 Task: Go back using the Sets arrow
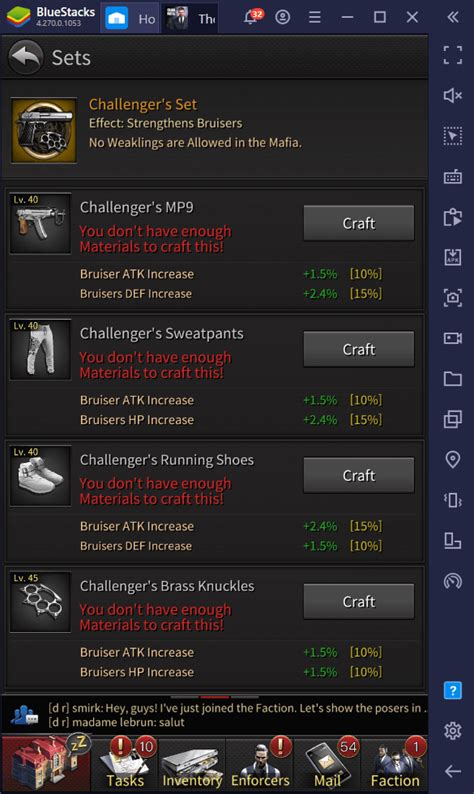click(x=25, y=57)
